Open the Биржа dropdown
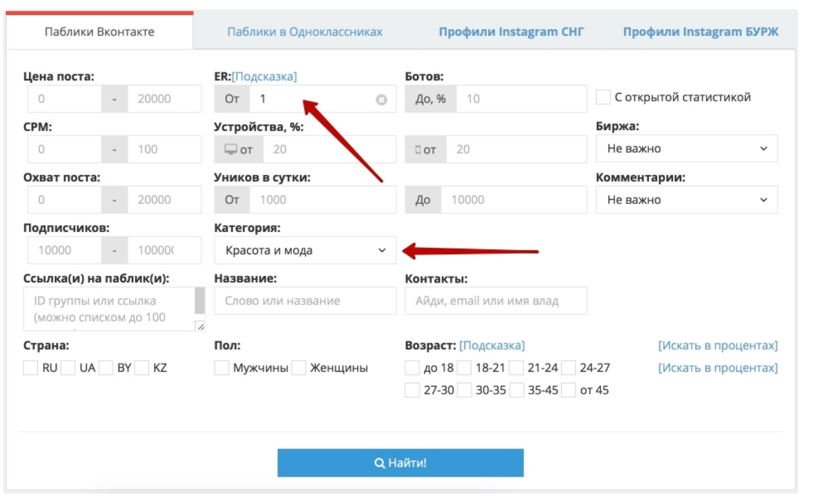The image size is (818, 504). pos(687,149)
